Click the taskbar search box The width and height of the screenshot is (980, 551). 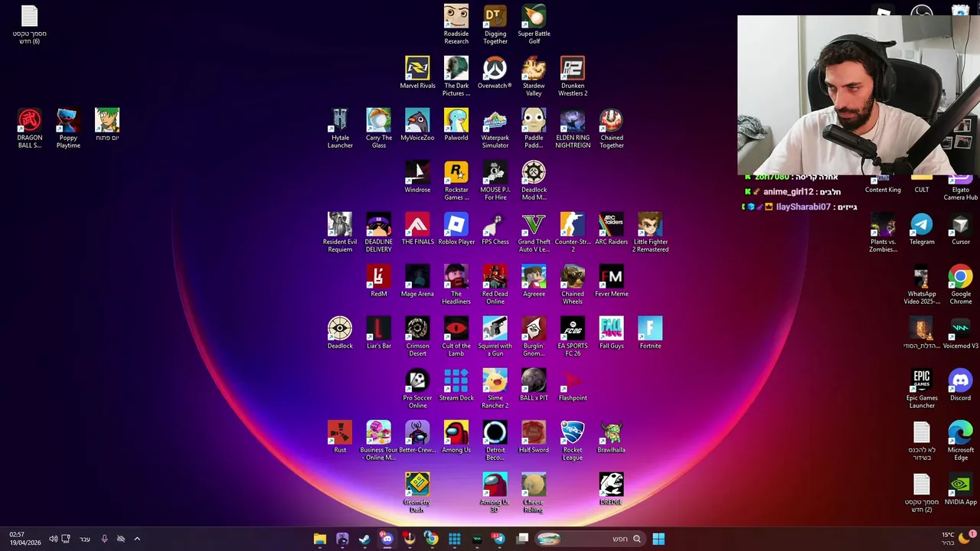click(x=589, y=539)
